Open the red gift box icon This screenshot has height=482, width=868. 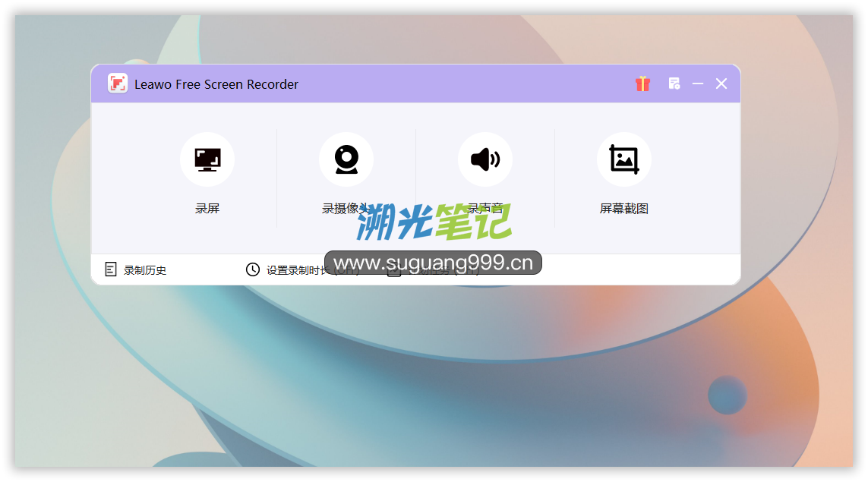(x=642, y=83)
